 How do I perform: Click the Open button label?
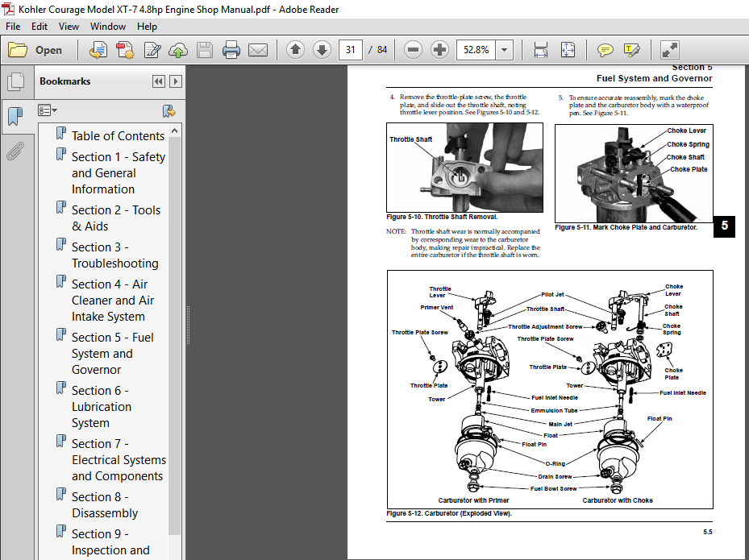(48, 50)
